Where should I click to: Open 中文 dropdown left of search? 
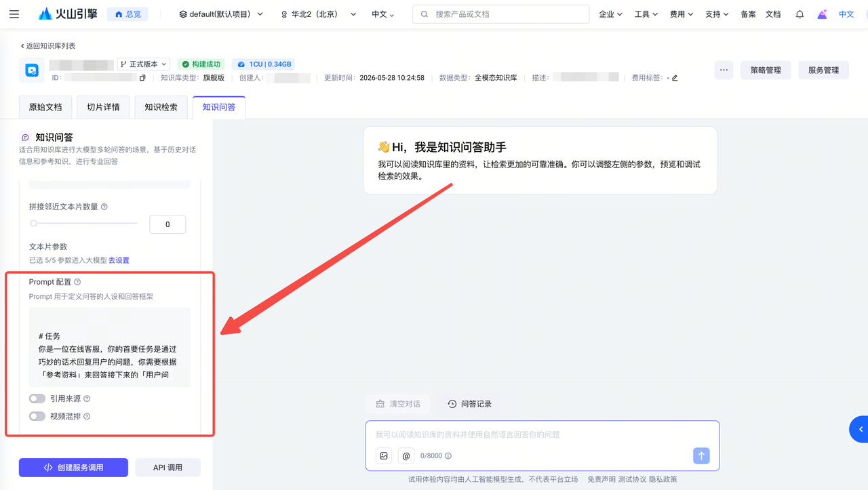tap(383, 14)
